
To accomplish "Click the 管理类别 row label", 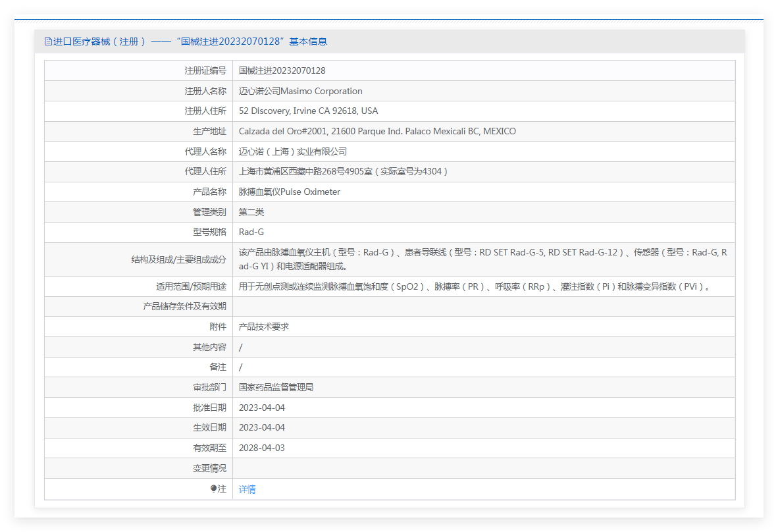I will [209, 212].
